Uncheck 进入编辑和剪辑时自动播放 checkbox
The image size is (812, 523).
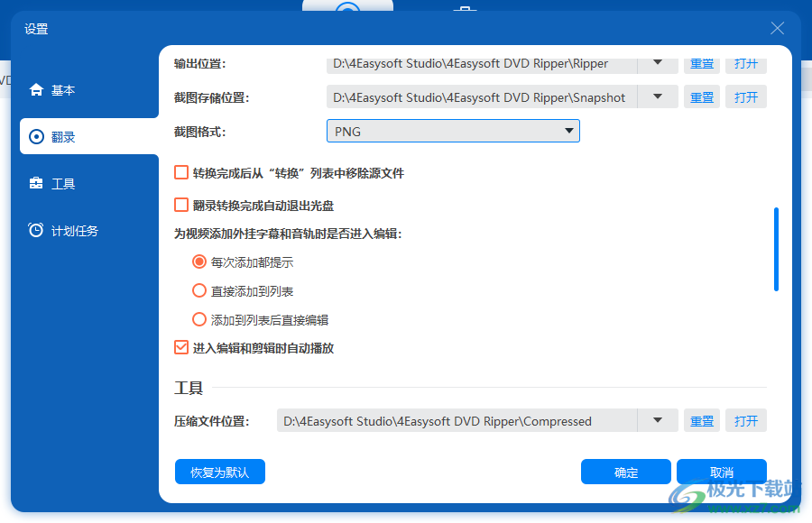pyautogui.click(x=181, y=347)
